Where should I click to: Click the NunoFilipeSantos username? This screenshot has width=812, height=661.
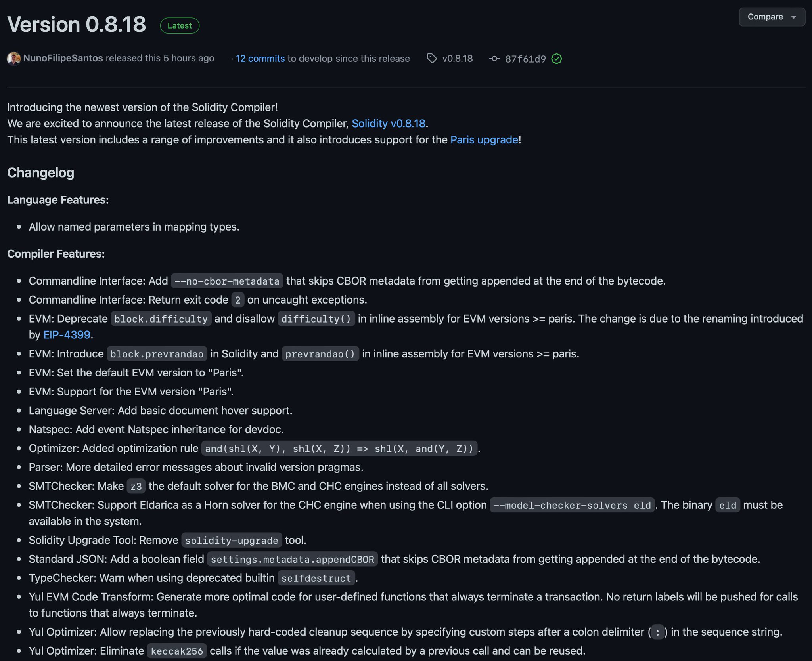pos(63,58)
